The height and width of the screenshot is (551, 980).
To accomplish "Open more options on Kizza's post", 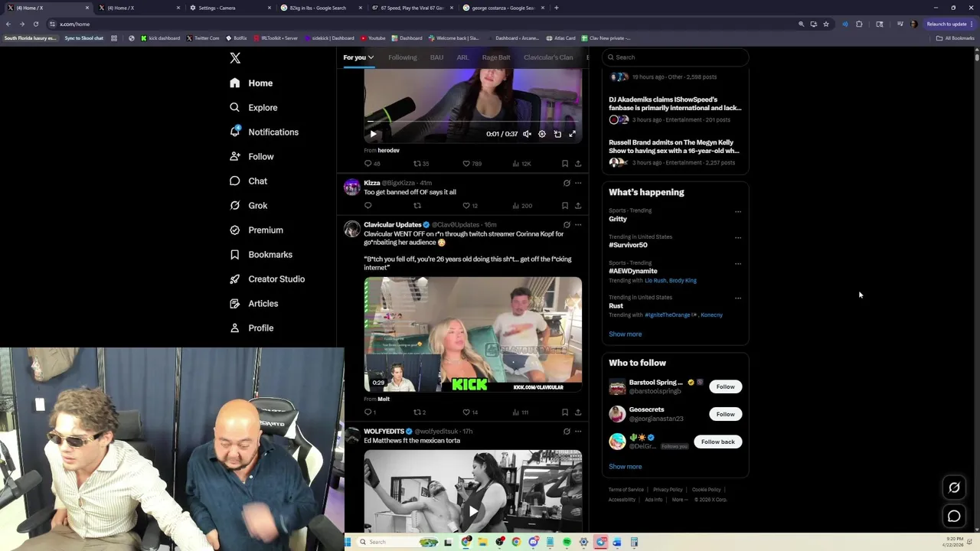I will click(x=578, y=183).
